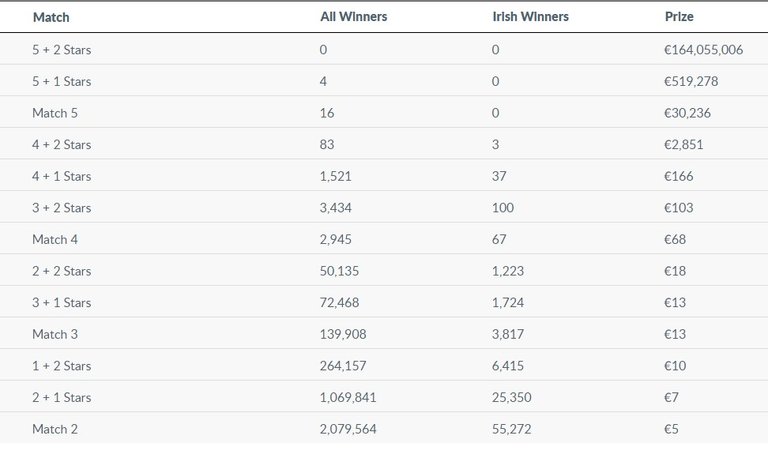Click the 1,069,841 all winners value
The height and width of the screenshot is (457, 768).
click(348, 397)
